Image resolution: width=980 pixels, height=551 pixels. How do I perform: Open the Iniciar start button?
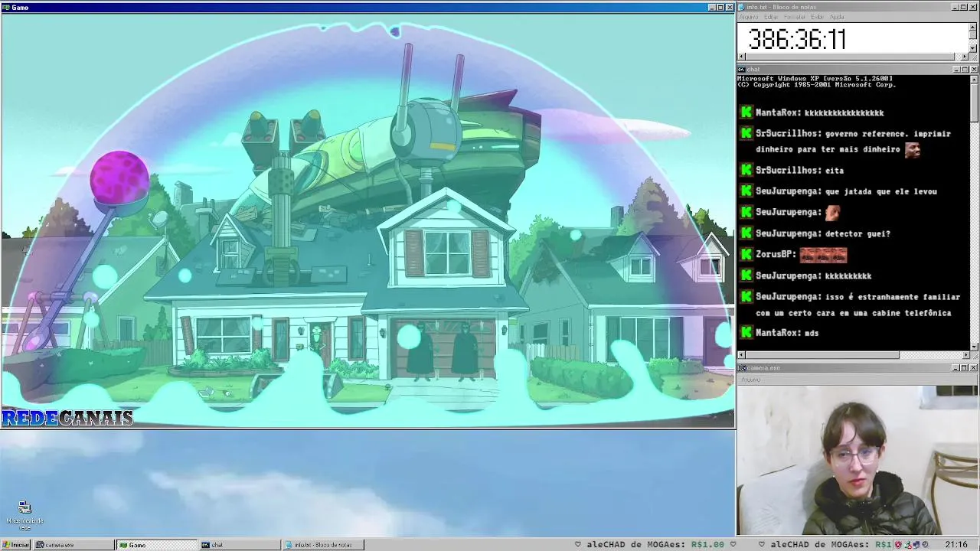[x=15, y=545]
